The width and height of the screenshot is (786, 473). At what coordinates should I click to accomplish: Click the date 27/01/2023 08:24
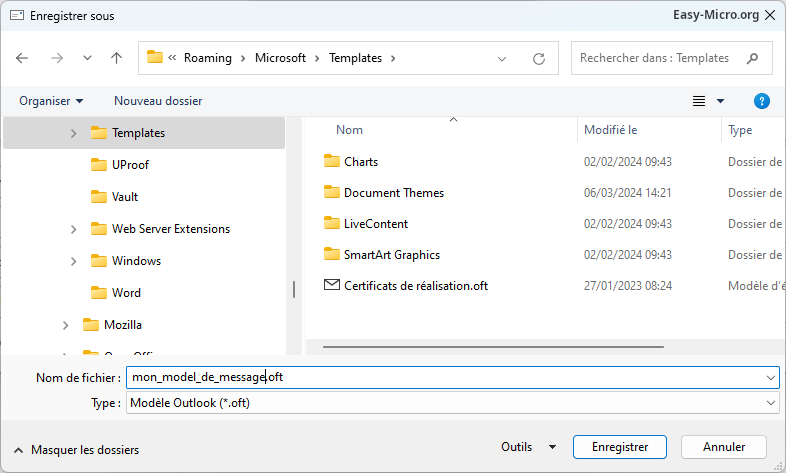pyautogui.click(x=628, y=286)
